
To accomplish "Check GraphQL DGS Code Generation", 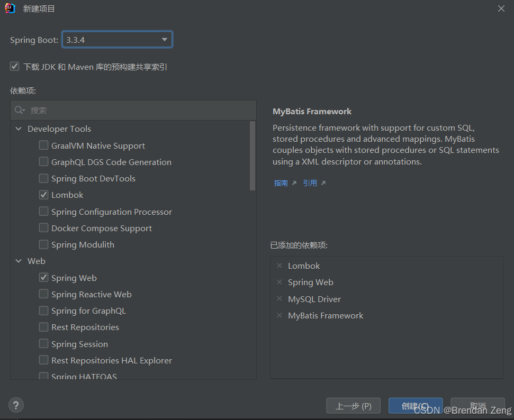I will tap(43, 161).
